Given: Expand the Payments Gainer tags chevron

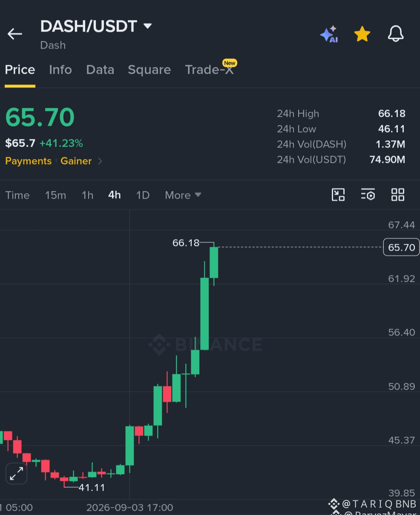Looking at the screenshot, I should (x=100, y=161).
